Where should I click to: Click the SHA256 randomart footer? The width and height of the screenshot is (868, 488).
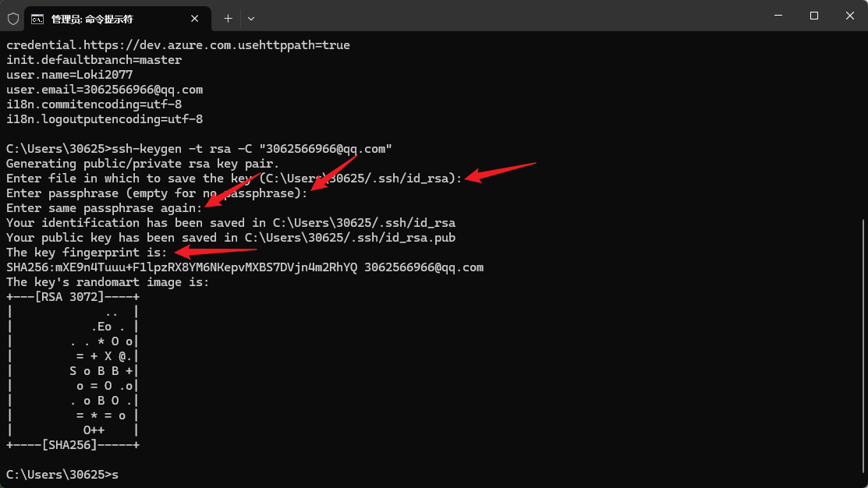click(x=73, y=445)
